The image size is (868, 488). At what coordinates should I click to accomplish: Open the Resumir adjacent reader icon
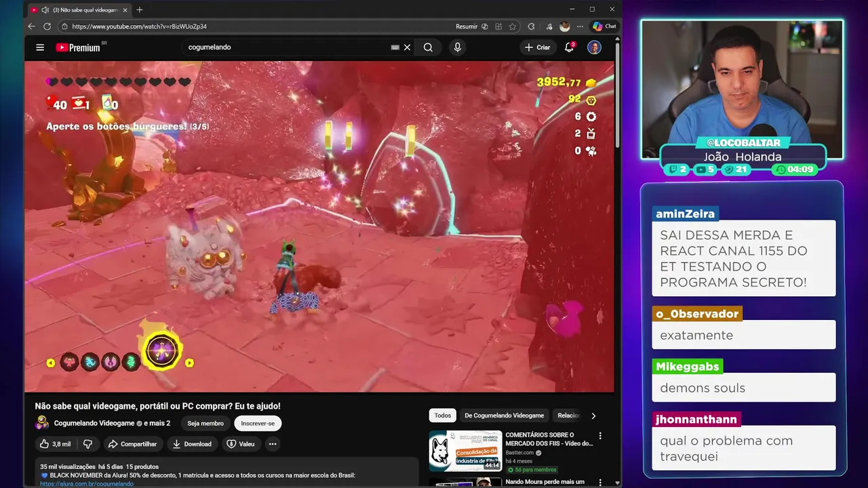click(x=485, y=26)
